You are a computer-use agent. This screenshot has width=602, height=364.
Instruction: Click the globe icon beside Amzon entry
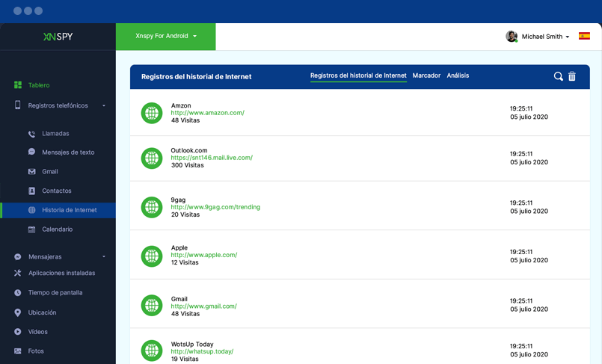152,113
